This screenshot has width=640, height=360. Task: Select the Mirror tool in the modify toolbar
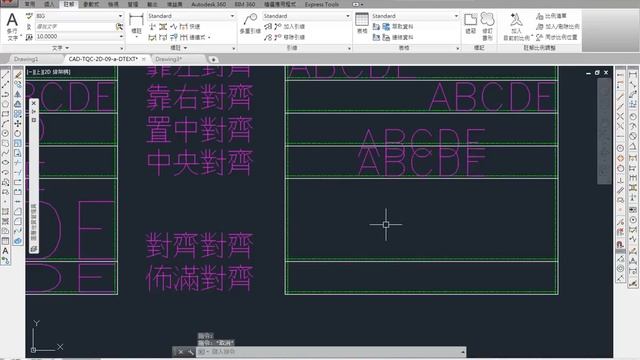[x=18, y=94]
